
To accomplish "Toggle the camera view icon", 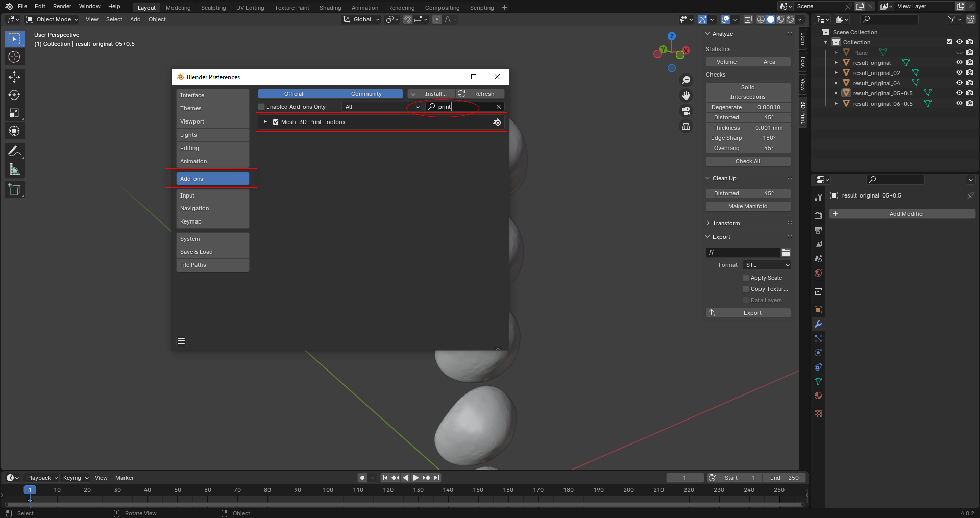I will click(x=686, y=111).
